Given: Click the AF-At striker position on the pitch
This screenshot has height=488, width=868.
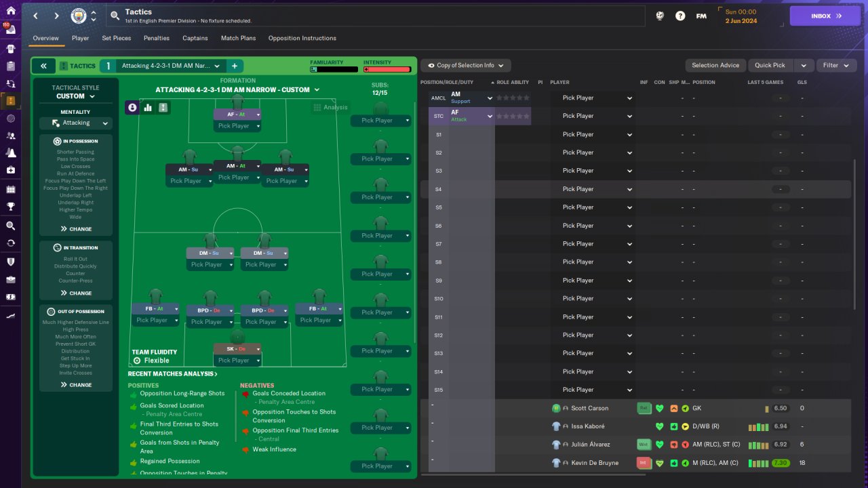Looking at the screenshot, I should point(237,115).
